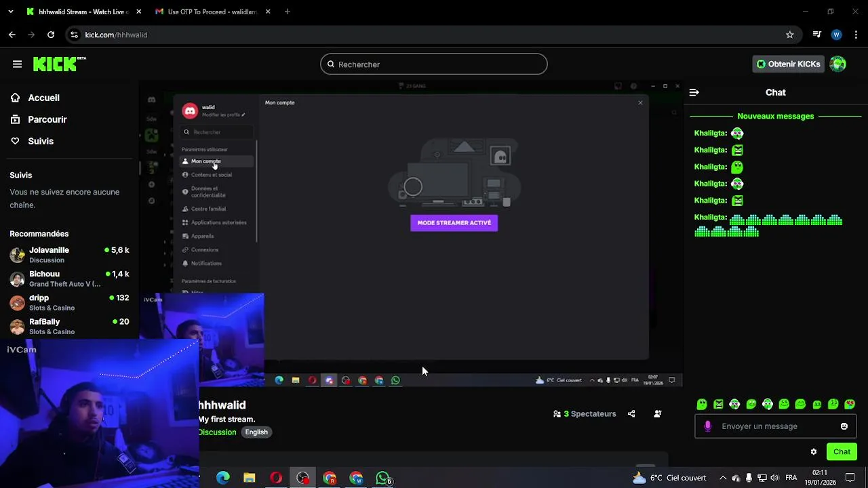Open File Explorer from taskbar
868x488 pixels.
click(x=250, y=478)
